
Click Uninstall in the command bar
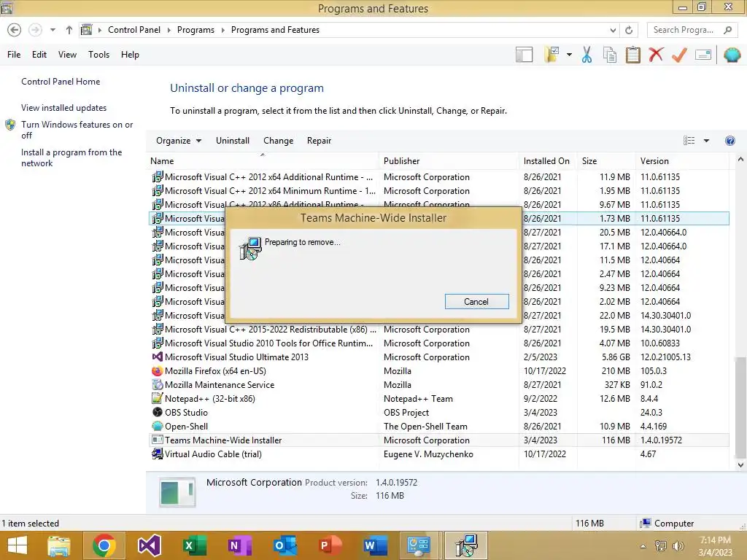click(x=233, y=141)
